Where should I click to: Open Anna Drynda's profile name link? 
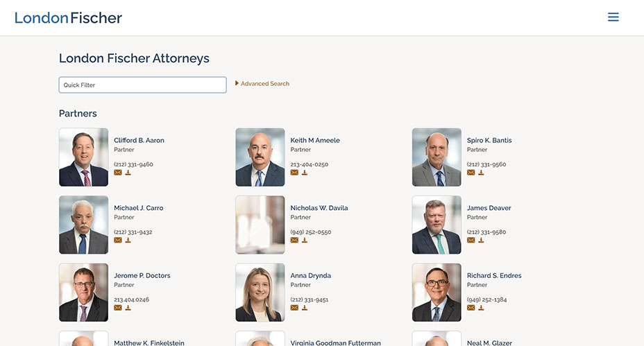coord(310,275)
